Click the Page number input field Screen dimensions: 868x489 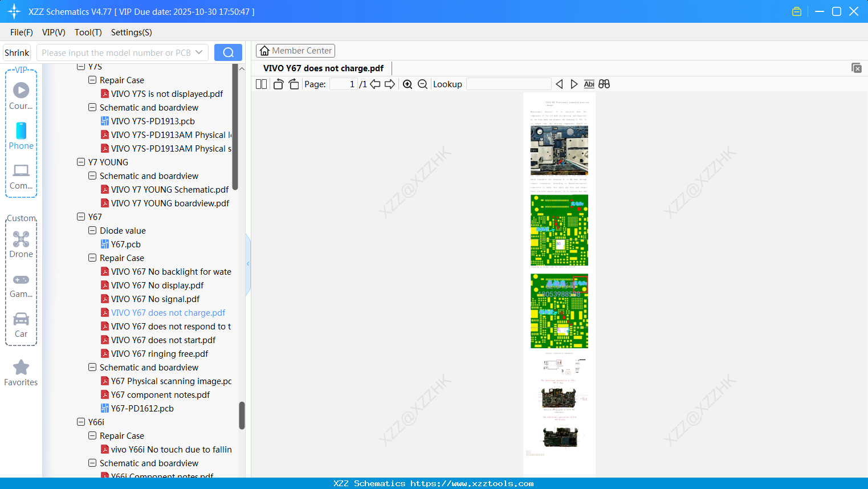tap(344, 84)
